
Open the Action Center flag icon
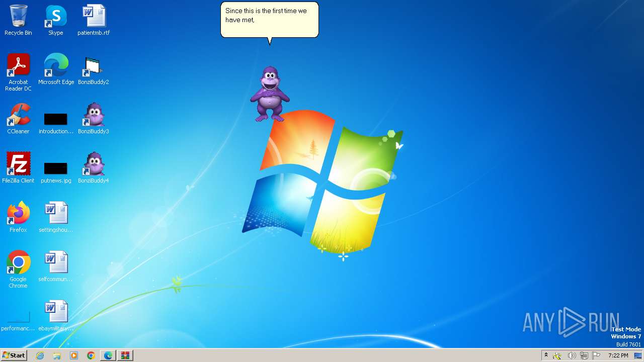(x=596, y=355)
